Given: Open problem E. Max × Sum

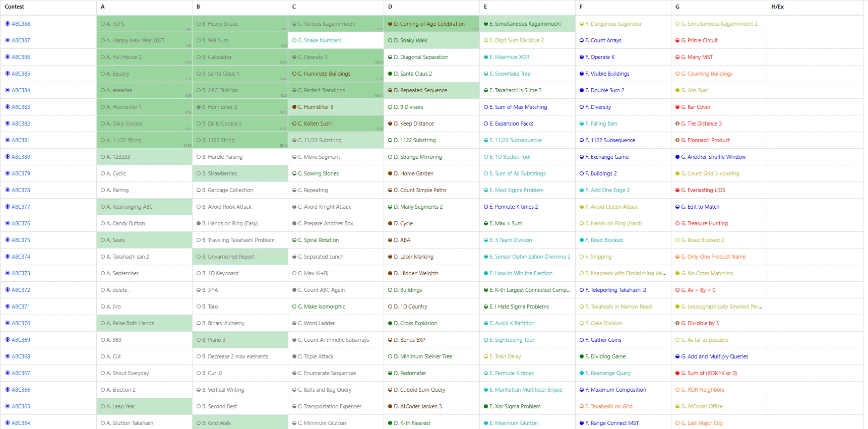Looking at the screenshot, I should point(506,223).
